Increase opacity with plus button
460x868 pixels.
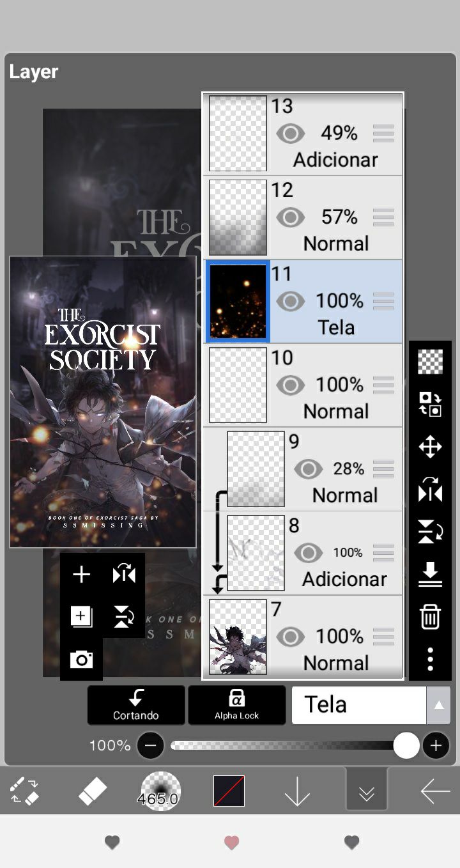point(436,745)
